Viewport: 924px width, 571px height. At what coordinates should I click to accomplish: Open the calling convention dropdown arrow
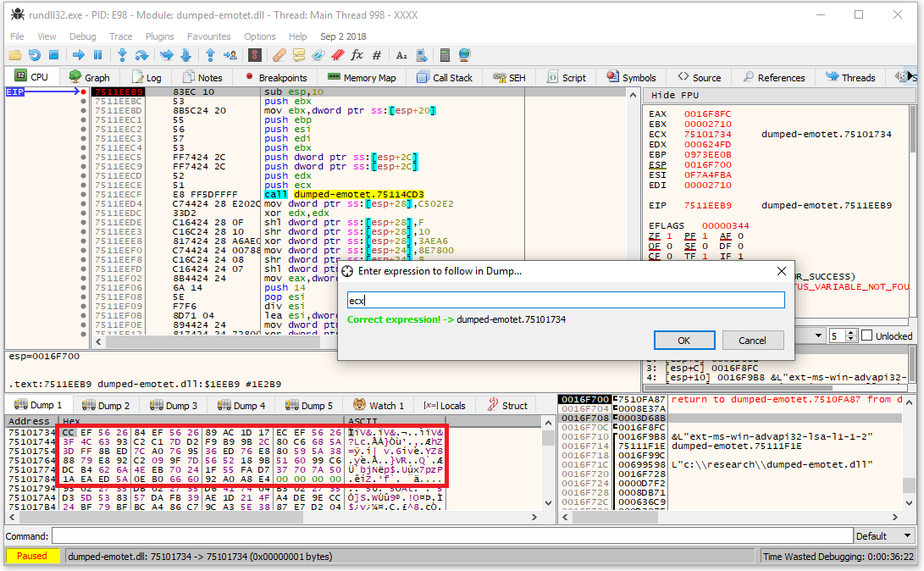pos(817,335)
